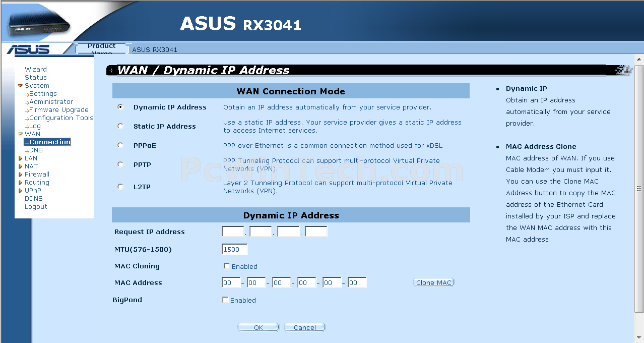Open the DNS page under WAN
This screenshot has width=644, height=343.
coord(36,150)
